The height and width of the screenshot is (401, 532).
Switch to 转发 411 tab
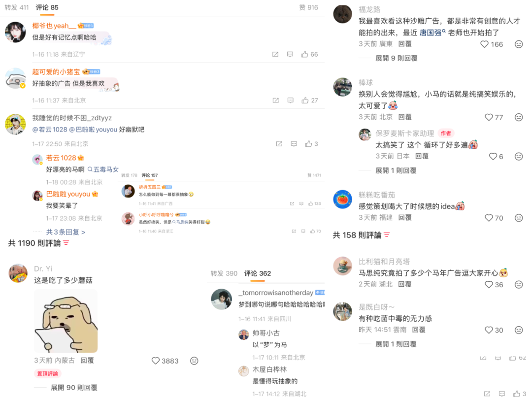click(17, 7)
